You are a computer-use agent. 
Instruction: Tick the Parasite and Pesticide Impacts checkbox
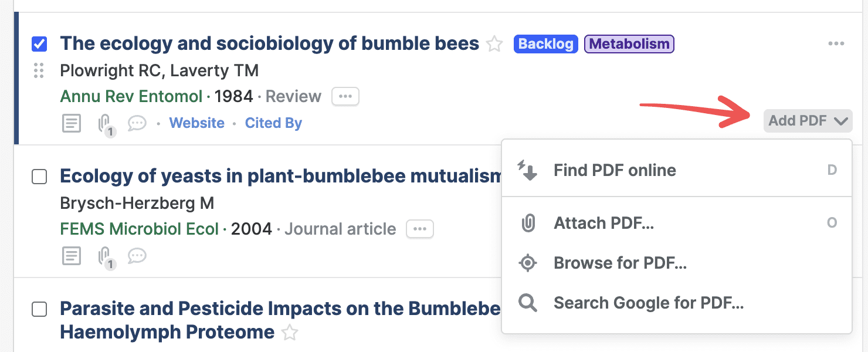pyautogui.click(x=39, y=309)
